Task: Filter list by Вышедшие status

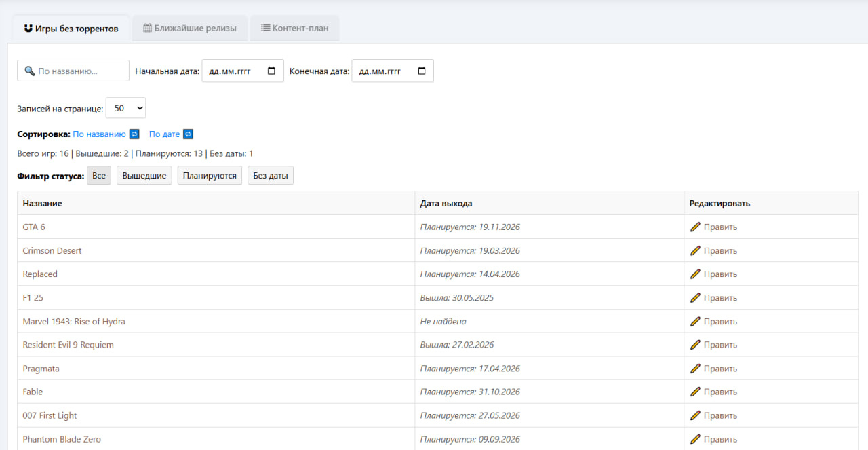Action: tap(144, 176)
